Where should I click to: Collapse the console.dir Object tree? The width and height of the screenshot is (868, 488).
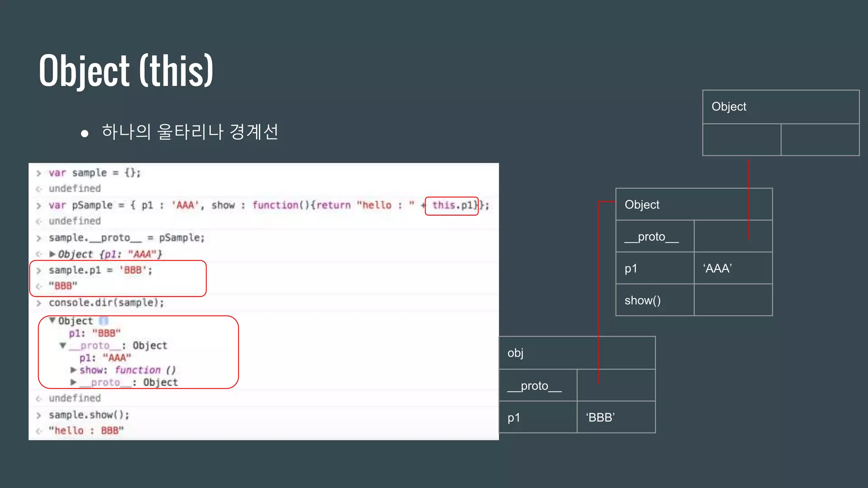(x=52, y=321)
